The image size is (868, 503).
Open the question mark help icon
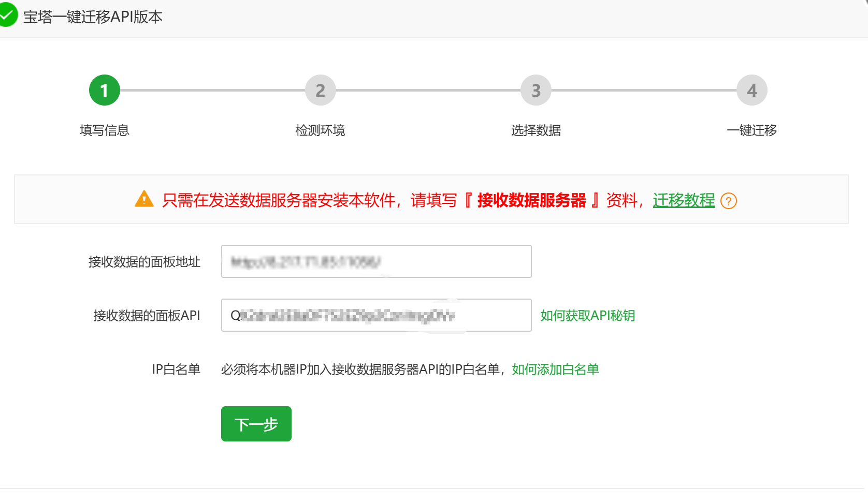pyautogui.click(x=729, y=201)
